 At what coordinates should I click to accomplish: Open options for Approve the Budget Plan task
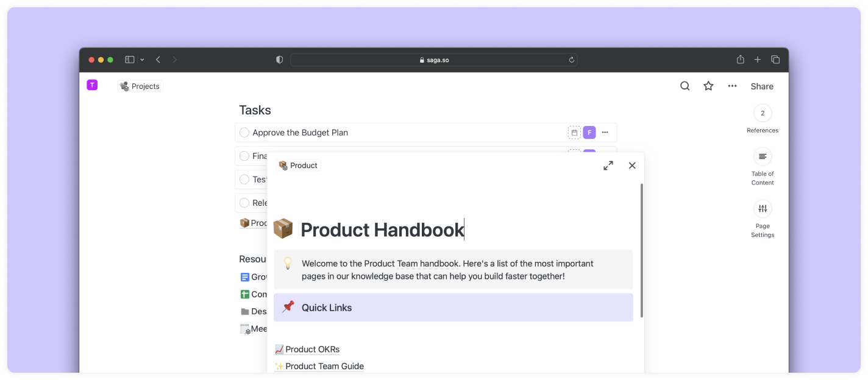tap(605, 133)
